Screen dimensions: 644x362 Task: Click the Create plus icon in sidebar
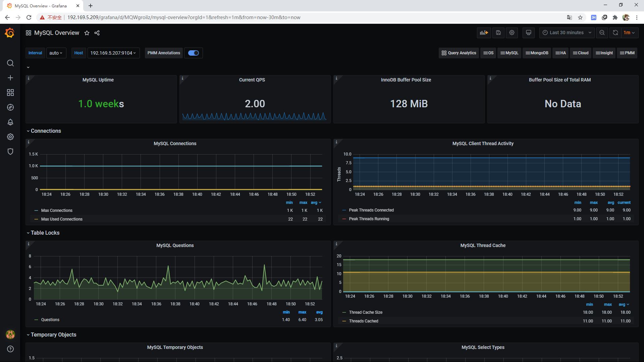pyautogui.click(x=10, y=78)
